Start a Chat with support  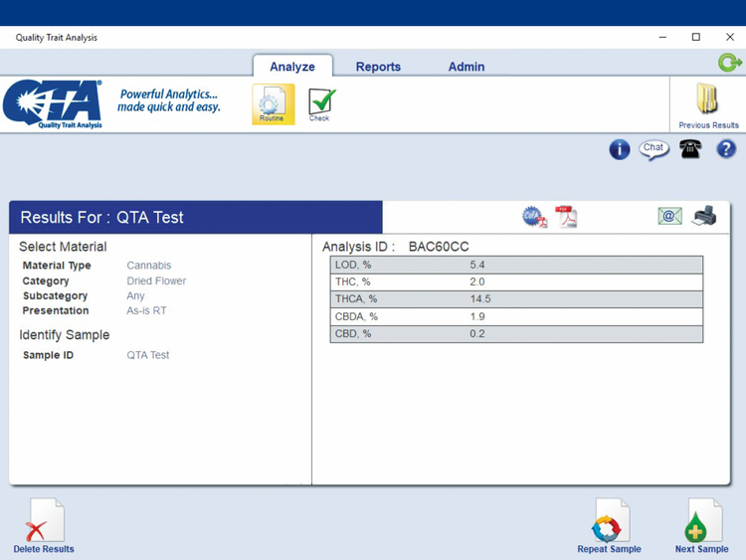click(653, 150)
